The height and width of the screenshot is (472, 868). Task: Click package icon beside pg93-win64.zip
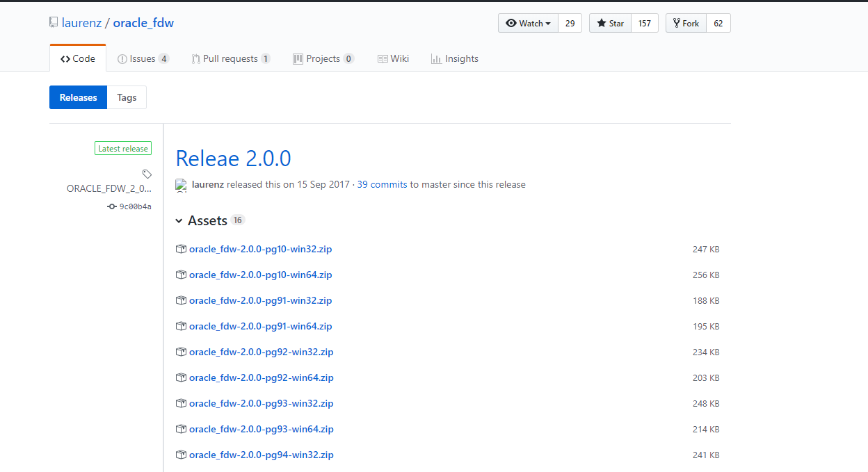(x=181, y=429)
